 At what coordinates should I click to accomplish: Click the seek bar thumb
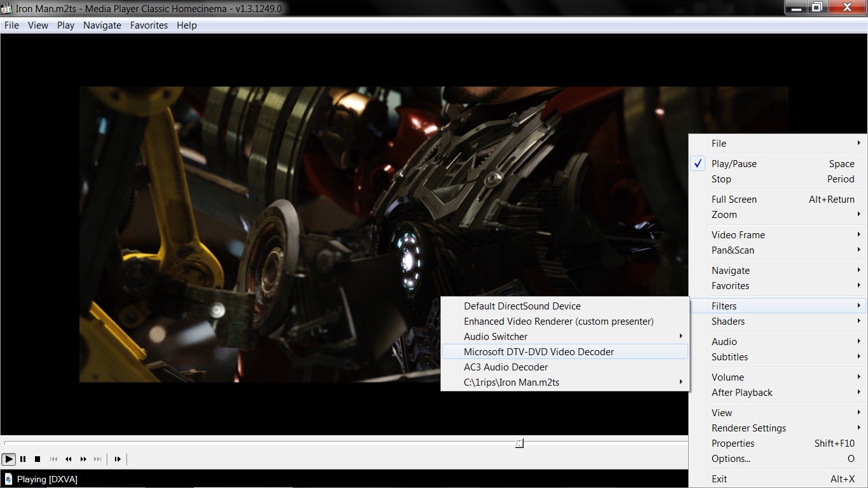pyautogui.click(x=519, y=443)
